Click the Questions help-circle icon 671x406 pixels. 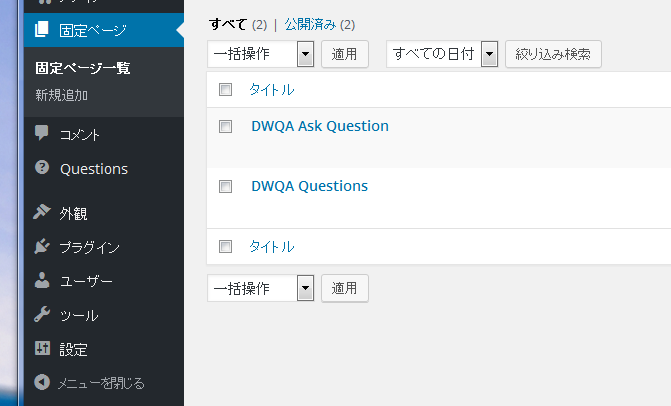click(42, 167)
